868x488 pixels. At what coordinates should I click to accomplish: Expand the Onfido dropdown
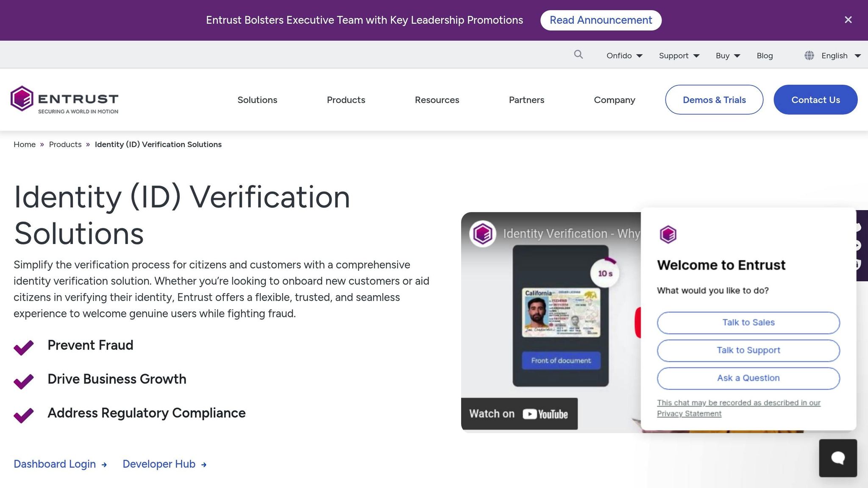(x=624, y=55)
